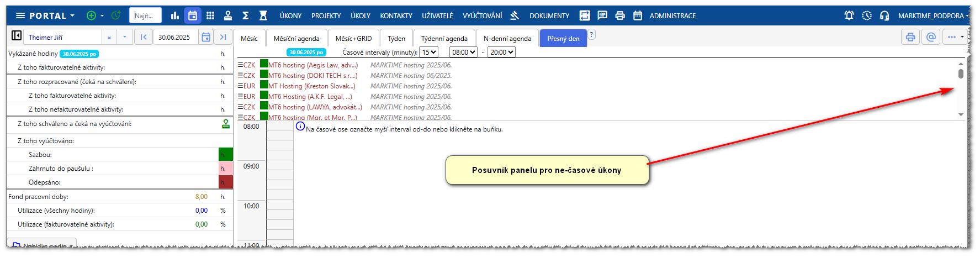Click the non-time tasks panel scrollbar thumb

pos(961,74)
